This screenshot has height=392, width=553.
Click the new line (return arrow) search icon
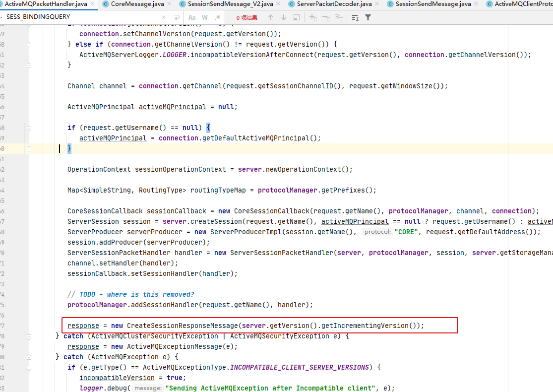point(177,17)
